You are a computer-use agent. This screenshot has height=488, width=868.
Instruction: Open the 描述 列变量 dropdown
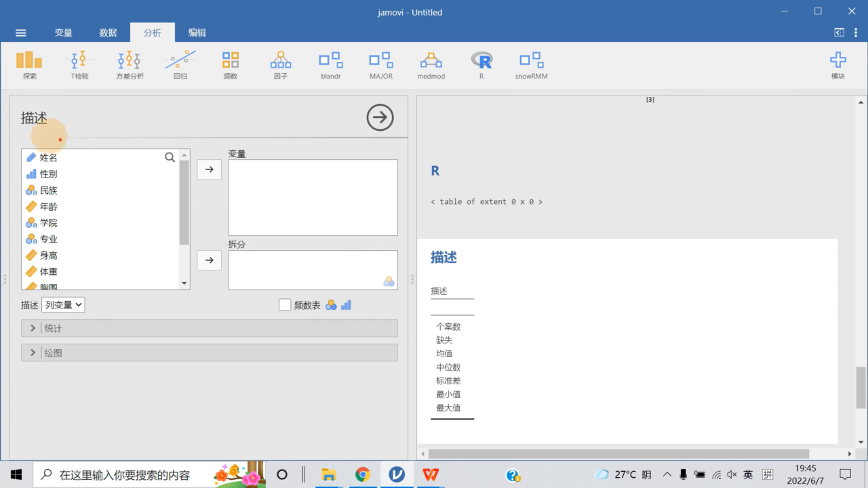pyautogui.click(x=63, y=305)
